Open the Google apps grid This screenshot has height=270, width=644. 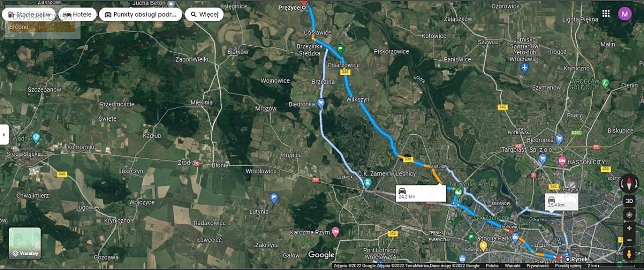coord(606,14)
